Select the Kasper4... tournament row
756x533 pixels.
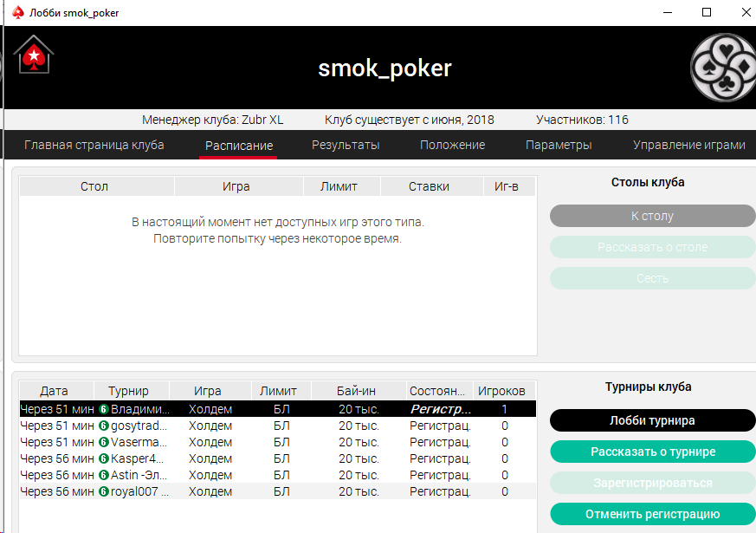(278, 458)
